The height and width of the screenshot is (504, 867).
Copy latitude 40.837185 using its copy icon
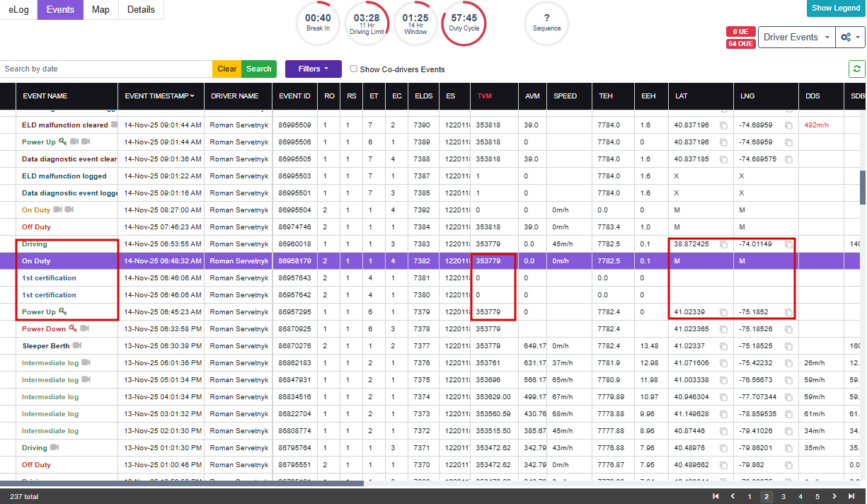[723, 159]
